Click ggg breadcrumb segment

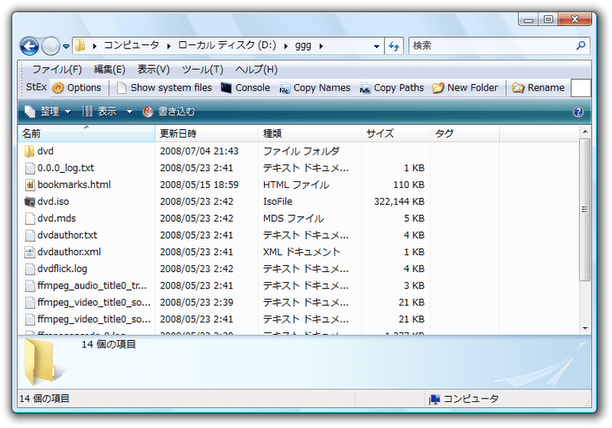[x=303, y=46]
